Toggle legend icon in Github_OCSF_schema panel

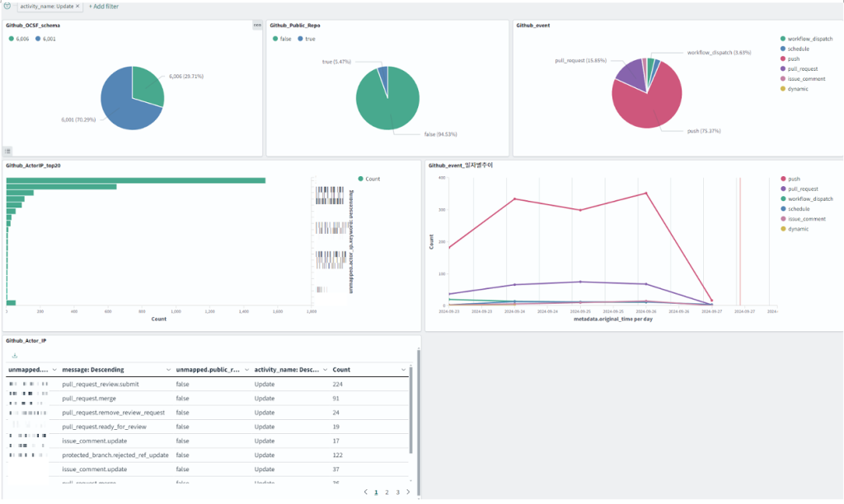coord(7,152)
